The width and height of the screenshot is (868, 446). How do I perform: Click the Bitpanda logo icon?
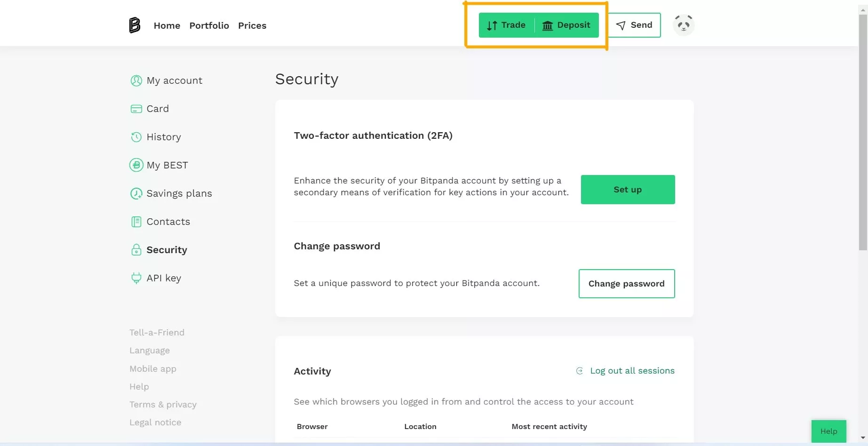135,25
